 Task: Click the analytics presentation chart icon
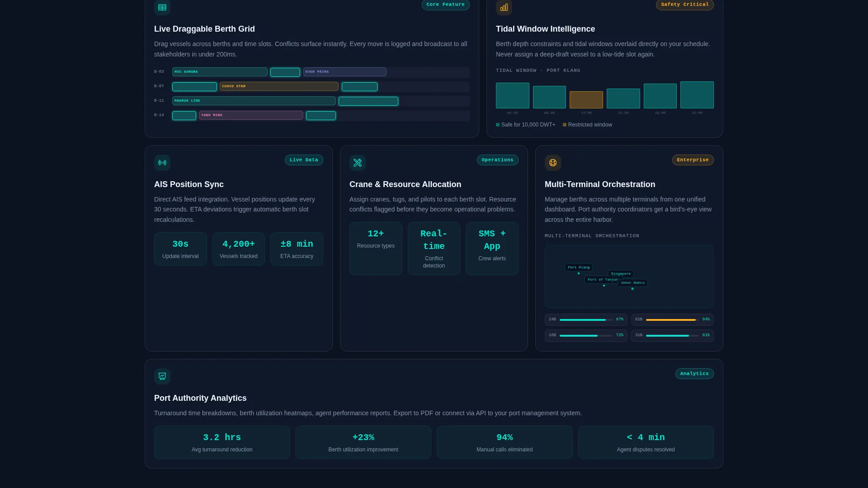click(x=162, y=376)
